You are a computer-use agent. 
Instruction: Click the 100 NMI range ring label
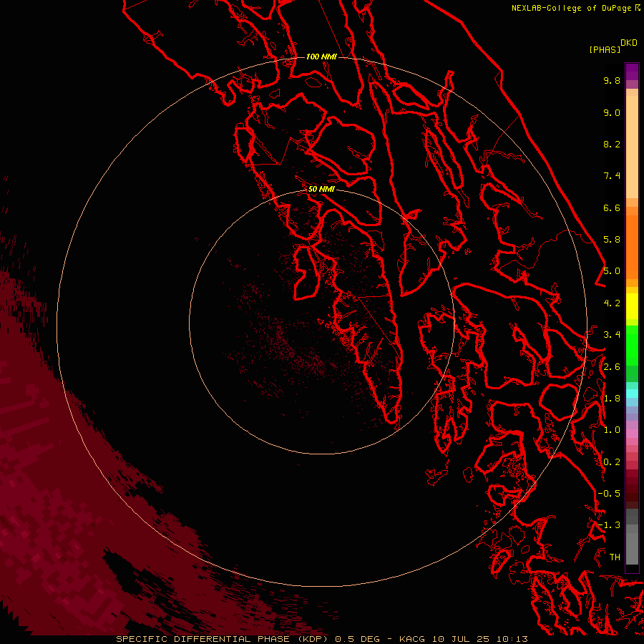tap(321, 57)
